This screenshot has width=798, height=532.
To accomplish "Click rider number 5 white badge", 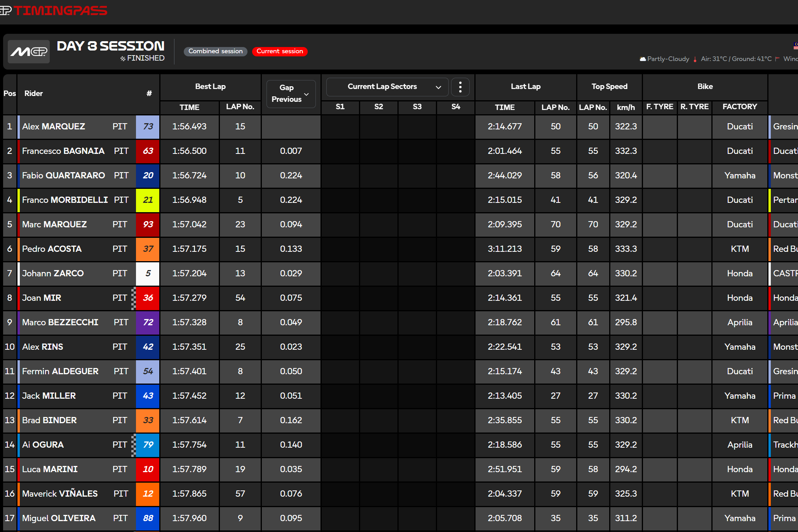I will pyautogui.click(x=148, y=274).
